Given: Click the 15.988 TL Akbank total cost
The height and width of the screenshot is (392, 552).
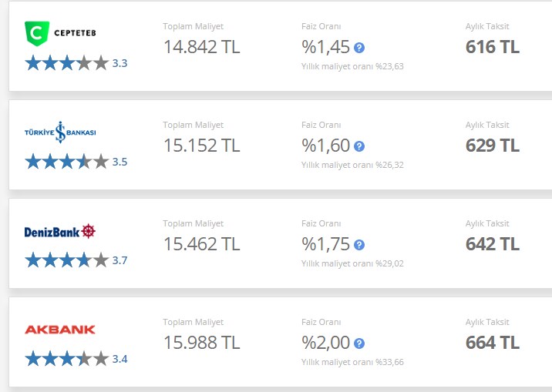Looking at the screenshot, I should coord(202,343).
